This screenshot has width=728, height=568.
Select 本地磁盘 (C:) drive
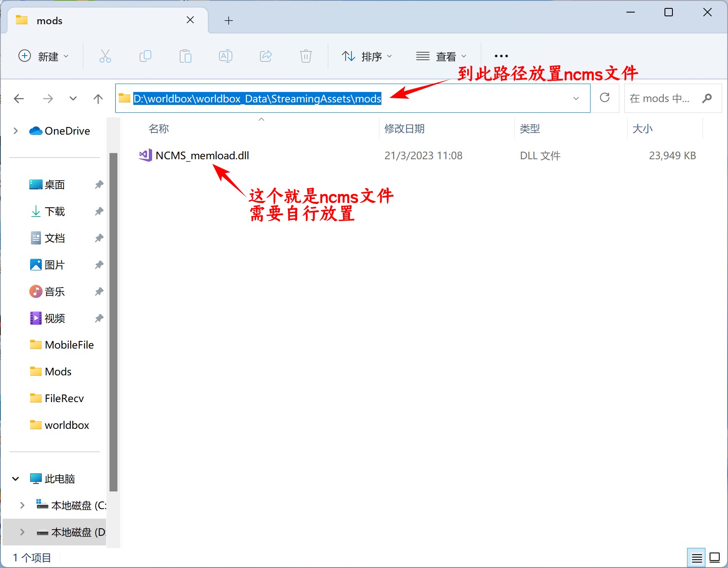71,505
